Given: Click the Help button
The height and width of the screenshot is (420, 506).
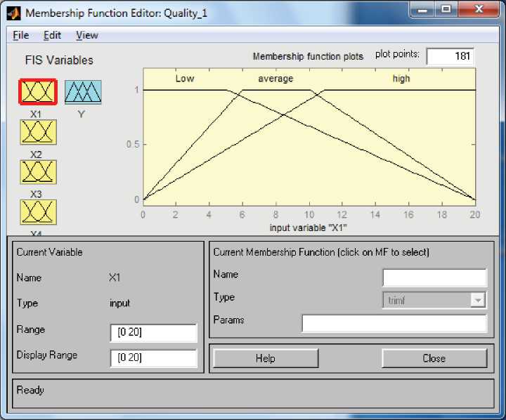Looking at the screenshot, I should pyautogui.click(x=266, y=358).
